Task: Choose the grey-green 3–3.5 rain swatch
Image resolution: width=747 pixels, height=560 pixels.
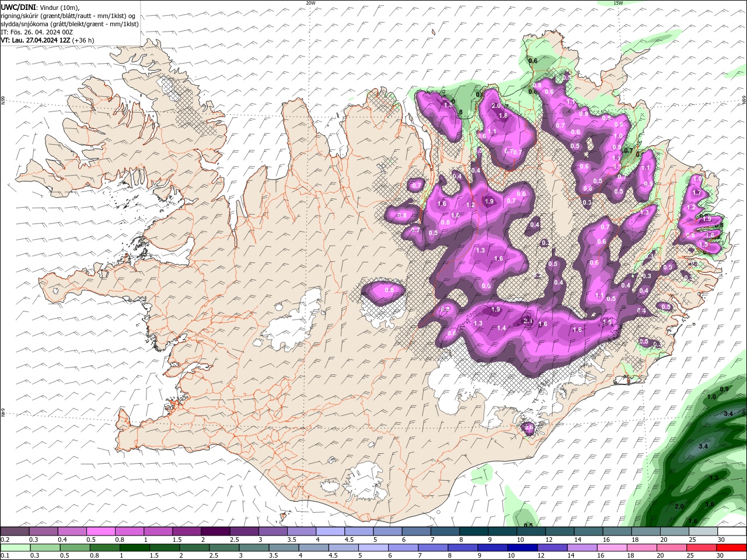Action: coord(254,548)
